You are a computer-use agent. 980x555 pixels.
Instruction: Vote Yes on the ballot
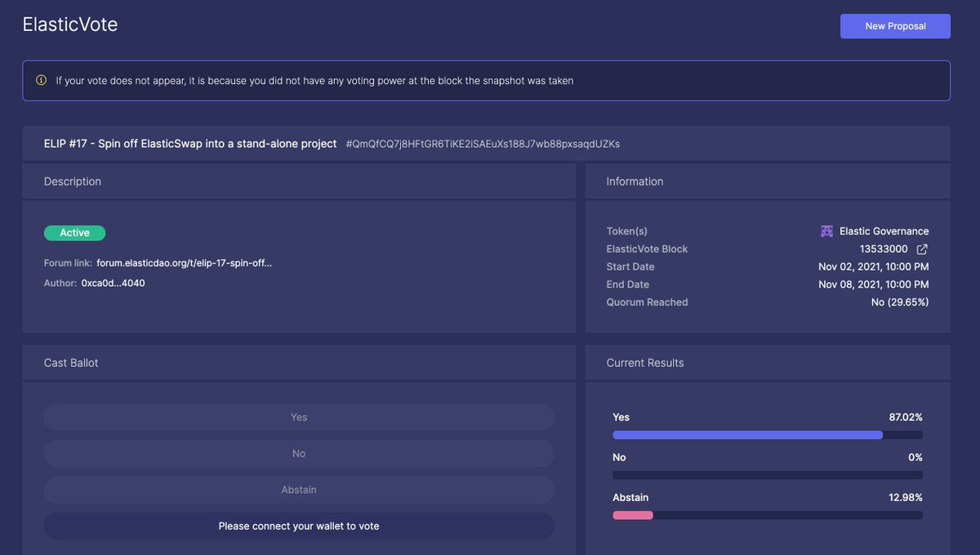299,417
